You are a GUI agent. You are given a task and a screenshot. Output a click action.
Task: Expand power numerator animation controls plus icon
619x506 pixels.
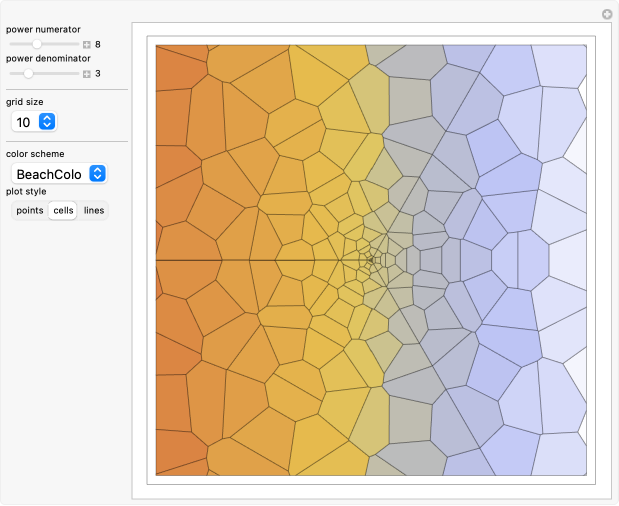tap(87, 44)
